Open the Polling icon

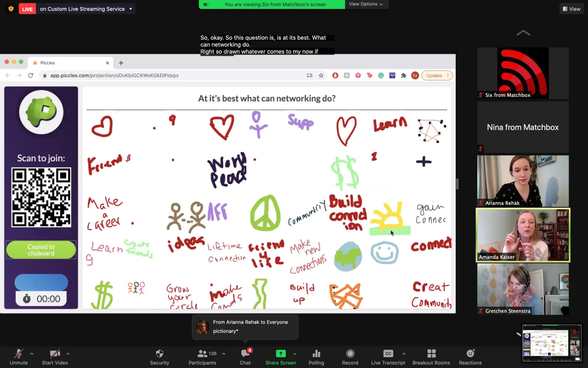pos(316,354)
